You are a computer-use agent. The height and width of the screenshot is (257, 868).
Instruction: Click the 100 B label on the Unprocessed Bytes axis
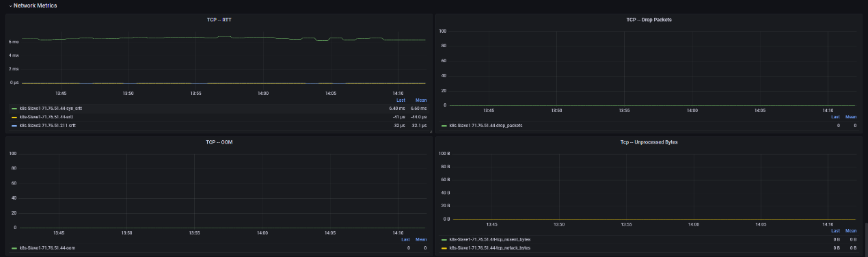pos(444,154)
